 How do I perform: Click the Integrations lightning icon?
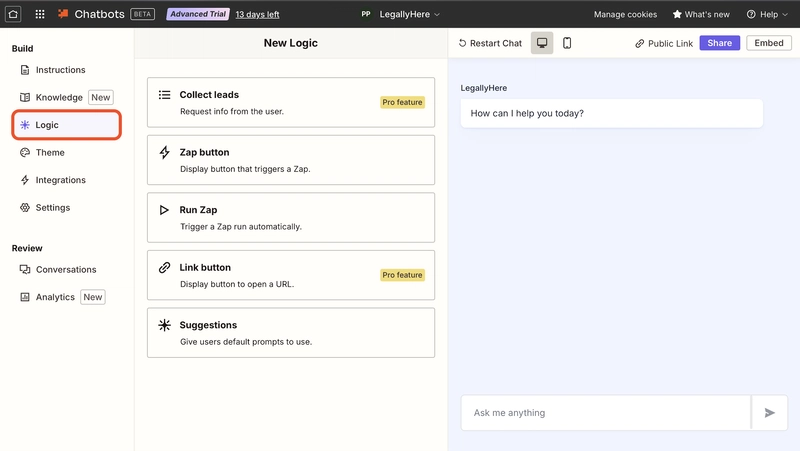point(24,180)
